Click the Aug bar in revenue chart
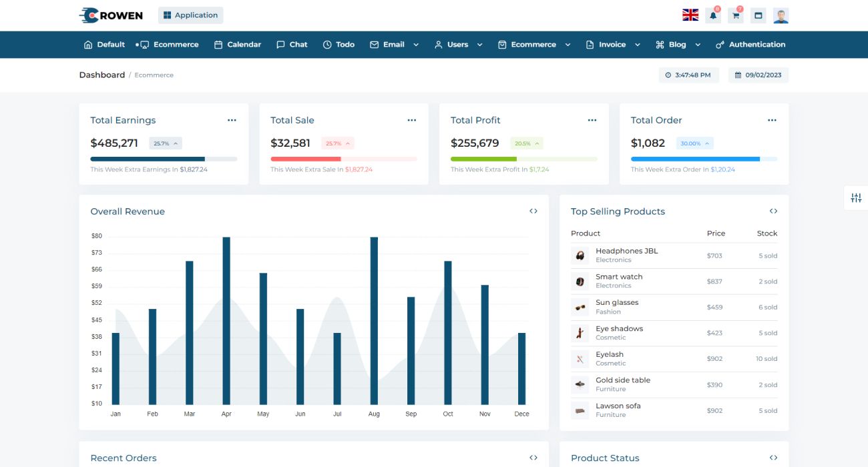 pyautogui.click(x=374, y=321)
